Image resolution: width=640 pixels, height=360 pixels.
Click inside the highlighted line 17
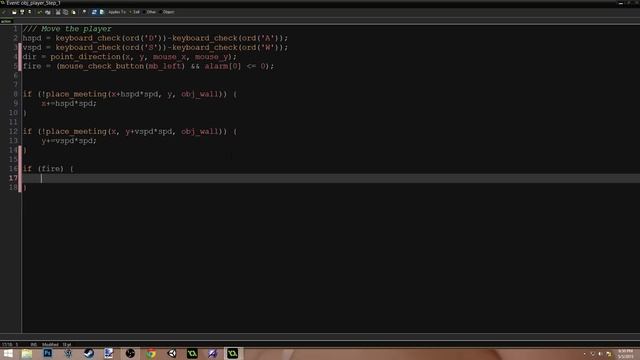(x=331, y=178)
